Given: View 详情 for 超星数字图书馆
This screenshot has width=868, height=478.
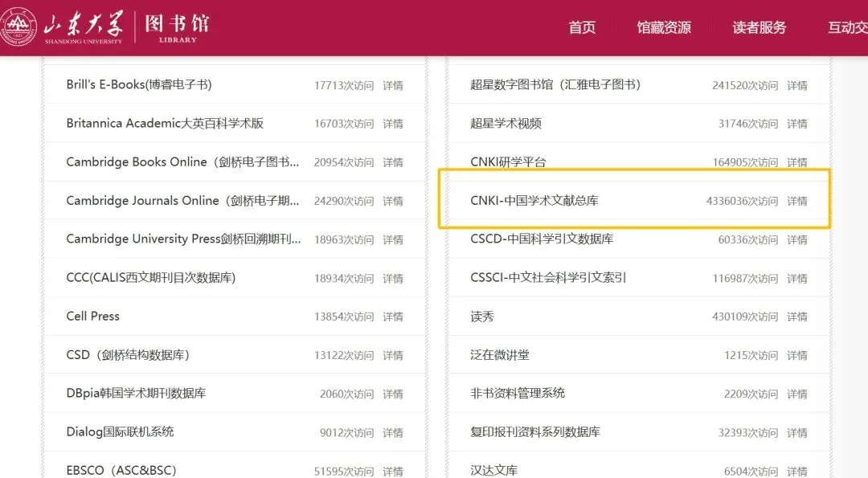Looking at the screenshot, I should 797,85.
